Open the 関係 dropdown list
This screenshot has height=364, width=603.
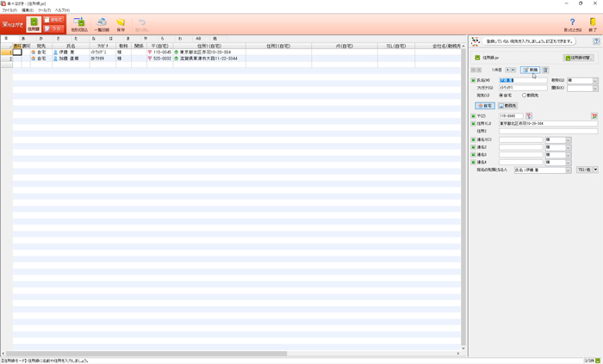tap(594, 88)
